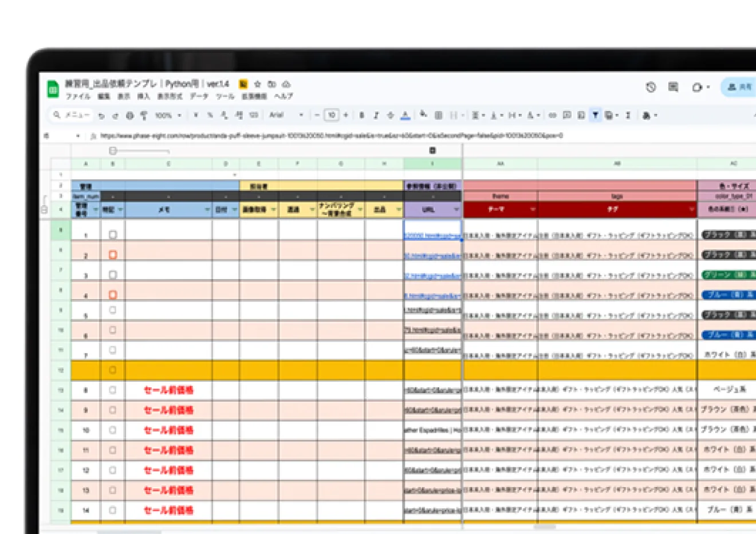
Task: Star this spreadsheet
Action: tap(258, 84)
